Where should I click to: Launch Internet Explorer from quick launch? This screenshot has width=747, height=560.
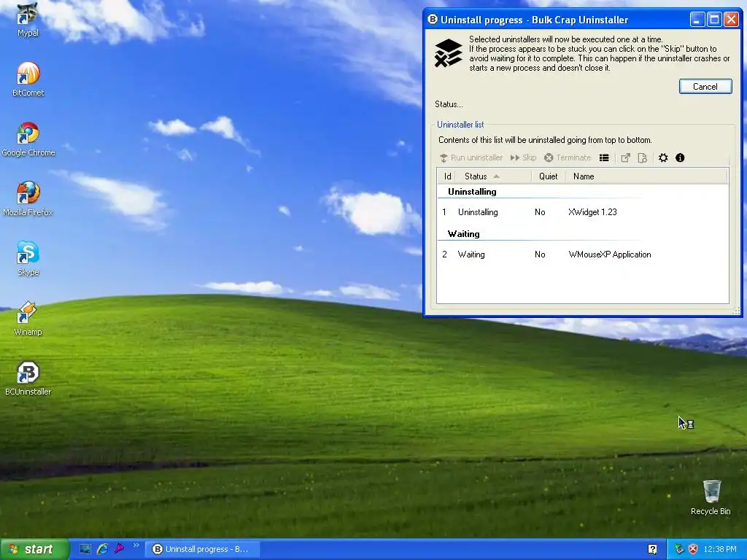pos(102,548)
